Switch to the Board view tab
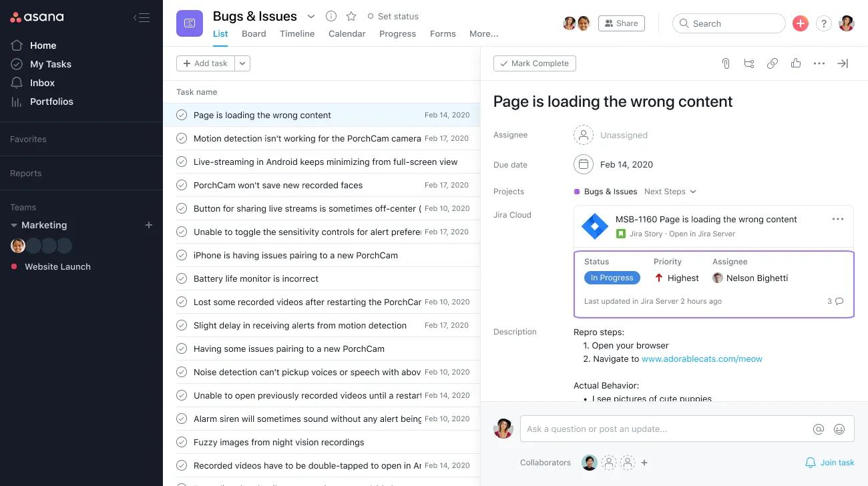The width and height of the screenshot is (868, 486). click(254, 33)
